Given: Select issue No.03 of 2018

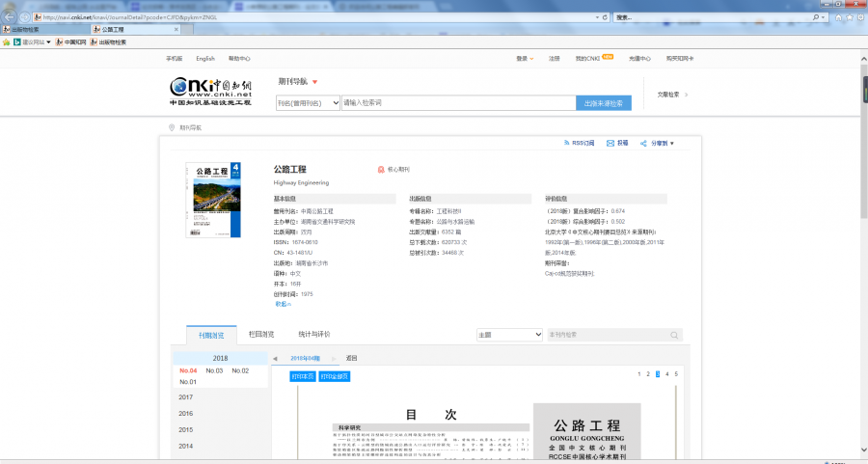Looking at the screenshot, I should tap(213, 370).
